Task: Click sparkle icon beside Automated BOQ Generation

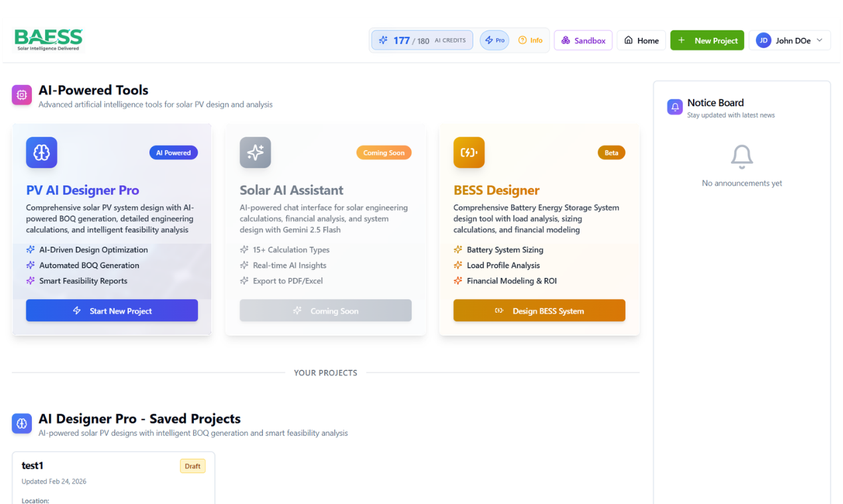Action: (31, 265)
